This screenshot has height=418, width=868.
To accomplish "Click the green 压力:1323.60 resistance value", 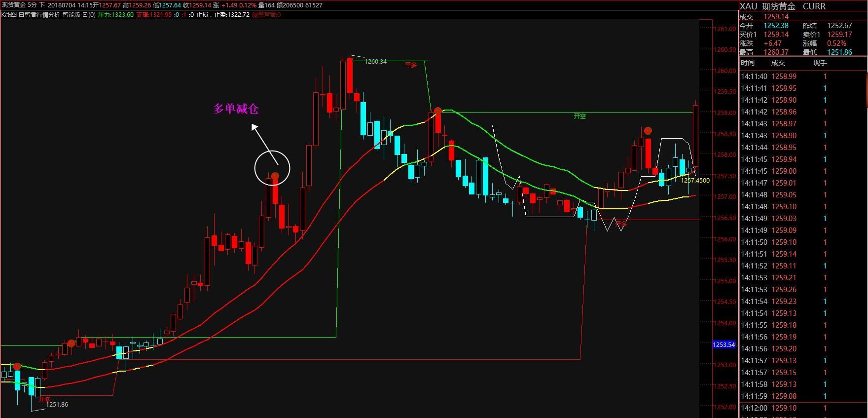I will 115,15.
